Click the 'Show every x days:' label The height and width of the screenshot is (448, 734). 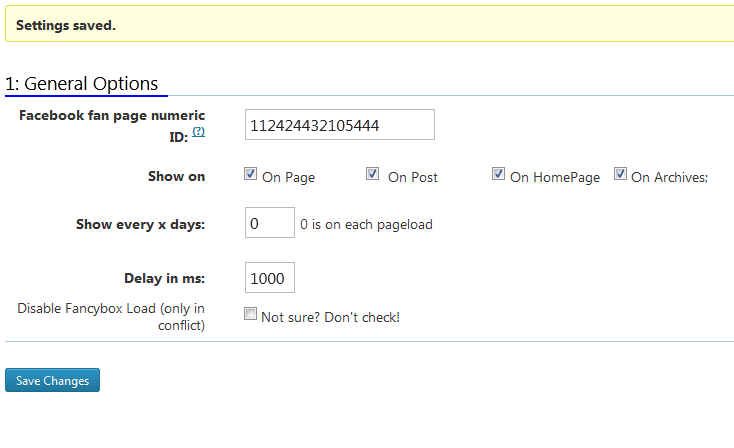140,225
